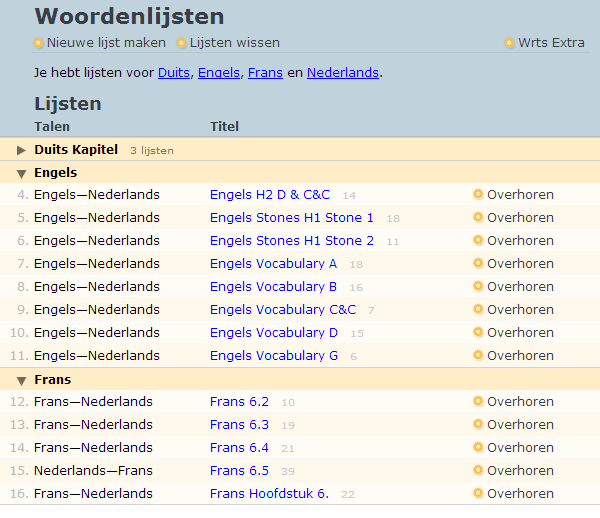Viewport: 600px width, 518px height.
Task: Click Overhoren text for Engels Vocabulary A
Action: click(520, 264)
